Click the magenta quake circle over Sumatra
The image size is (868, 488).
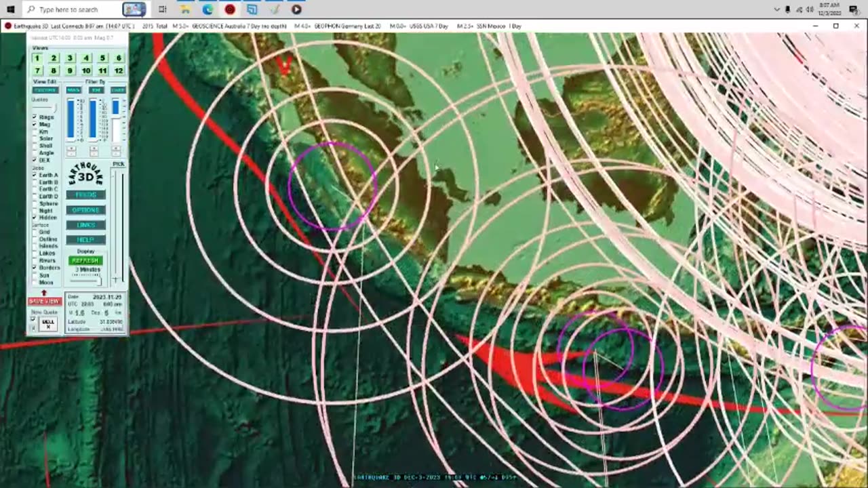coord(333,186)
